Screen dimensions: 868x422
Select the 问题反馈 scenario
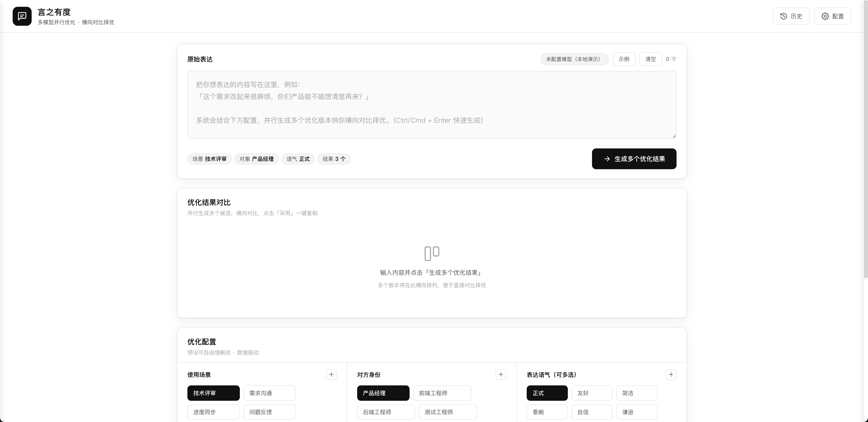pos(270,412)
